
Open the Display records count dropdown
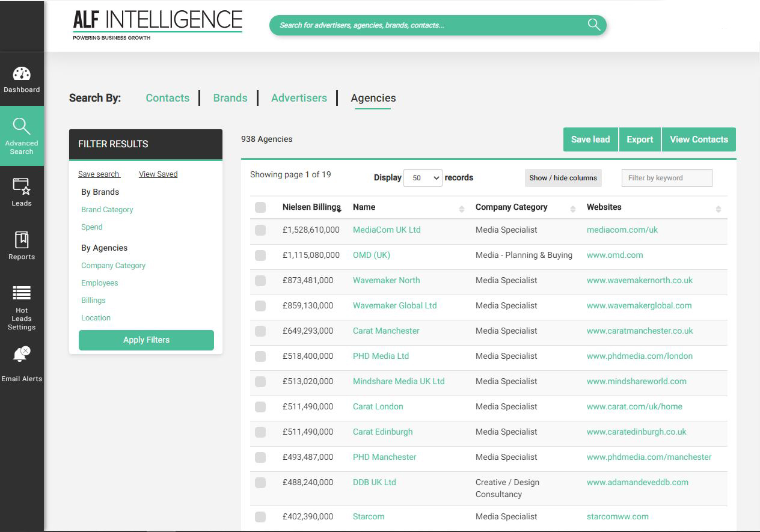click(423, 178)
